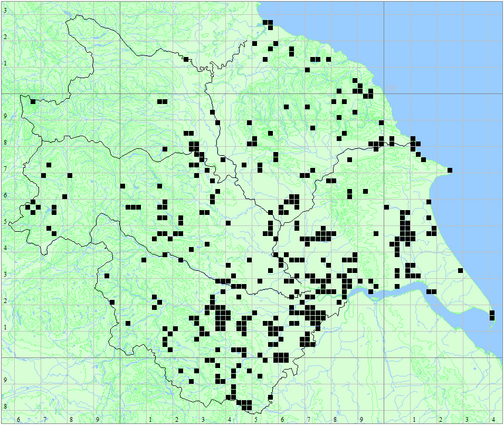Select the "5" label on the bottom axis
The image size is (504, 425).
(x=256, y=420)
